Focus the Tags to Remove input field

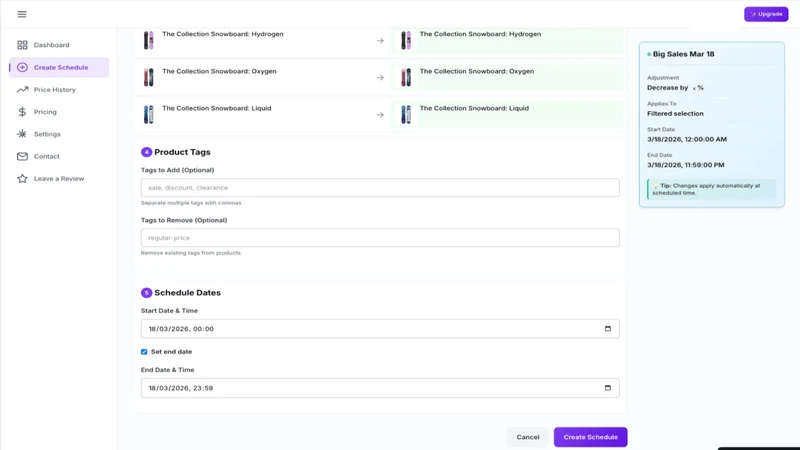[x=380, y=238]
